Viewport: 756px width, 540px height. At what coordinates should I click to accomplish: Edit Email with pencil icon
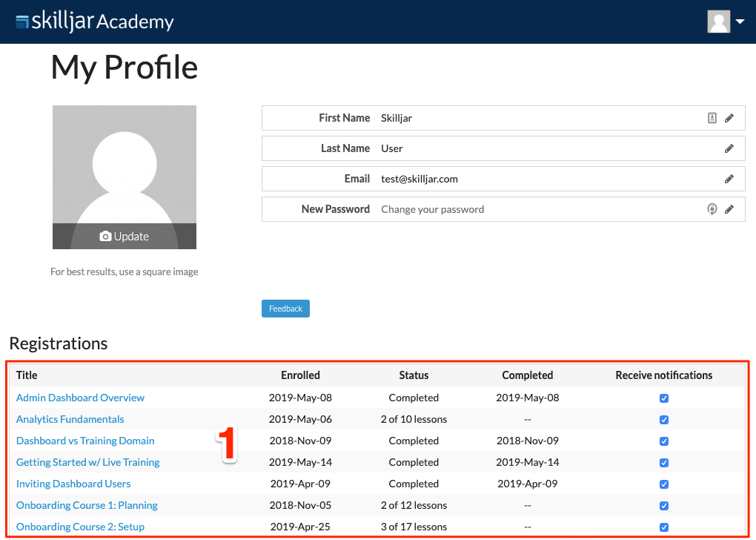[x=729, y=179]
